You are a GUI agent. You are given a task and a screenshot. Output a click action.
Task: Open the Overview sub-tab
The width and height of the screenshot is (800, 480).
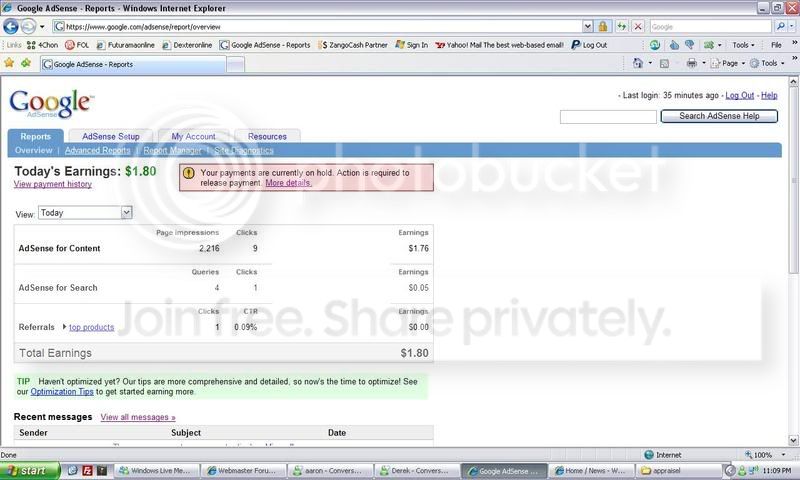[x=34, y=150]
